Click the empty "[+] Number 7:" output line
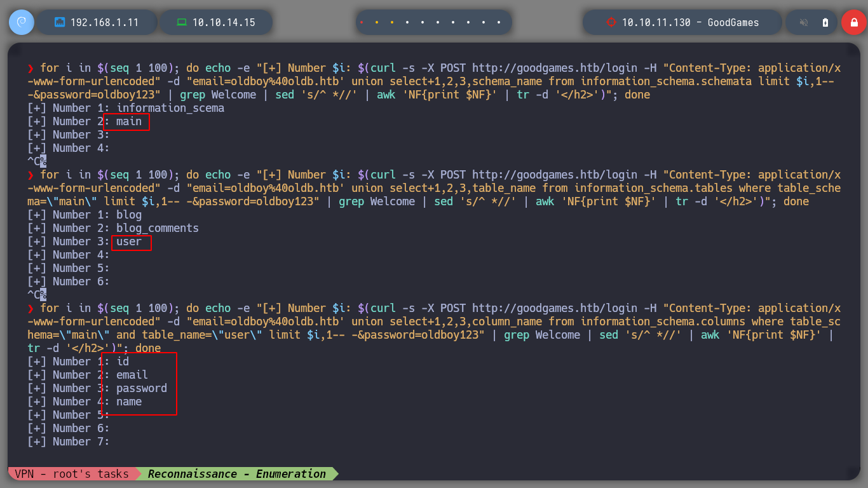The image size is (868, 488). (69, 442)
